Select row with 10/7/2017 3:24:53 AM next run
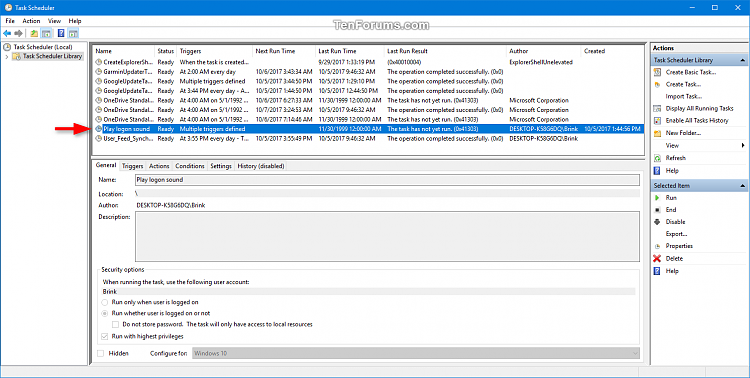This screenshot has width=750, height=378. (368, 110)
